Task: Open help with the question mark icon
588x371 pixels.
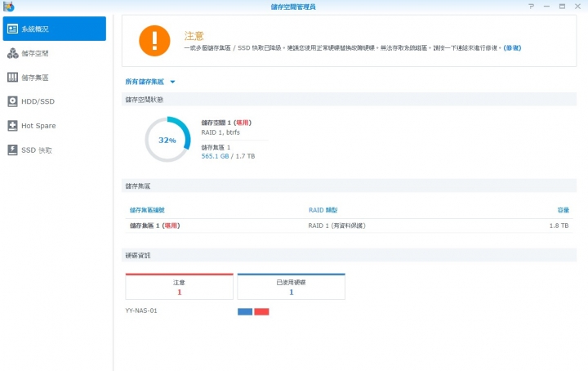Action: click(x=531, y=7)
